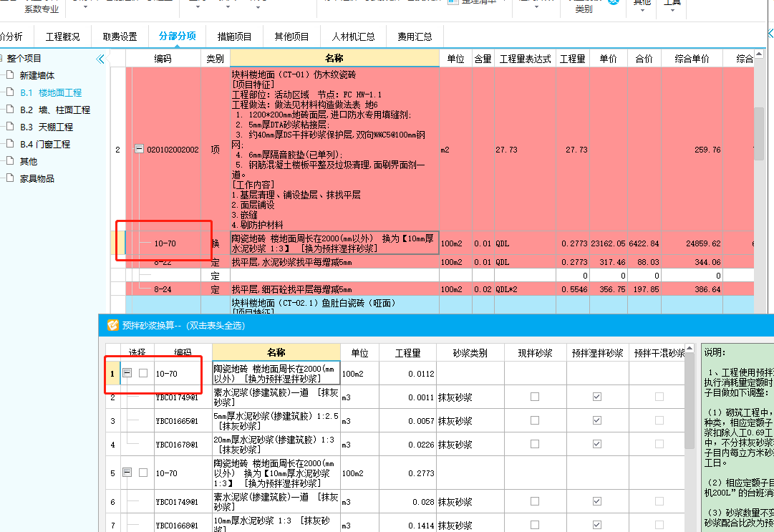Open the 措施项目 tab
This screenshot has width=774, height=532.
click(x=234, y=37)
